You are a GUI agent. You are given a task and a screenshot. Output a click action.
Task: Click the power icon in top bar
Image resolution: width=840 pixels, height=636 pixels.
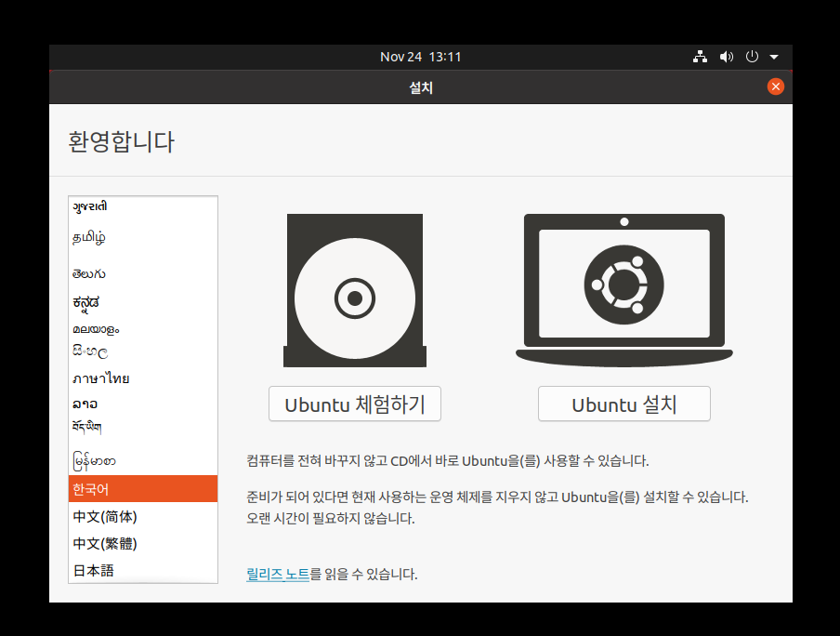click(752, 57)
